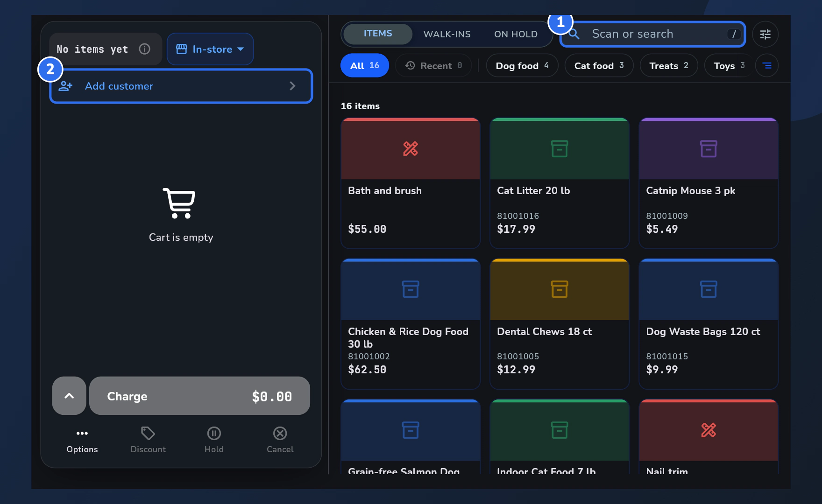Filter by the Dog food category chip
This screenshot has width=822, height=504.
[x=522, y=66]
